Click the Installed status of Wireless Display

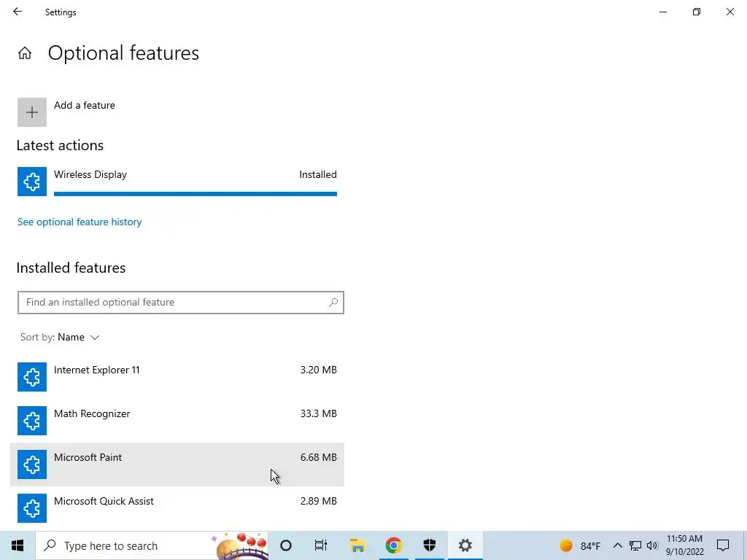[x=318, y=175]
